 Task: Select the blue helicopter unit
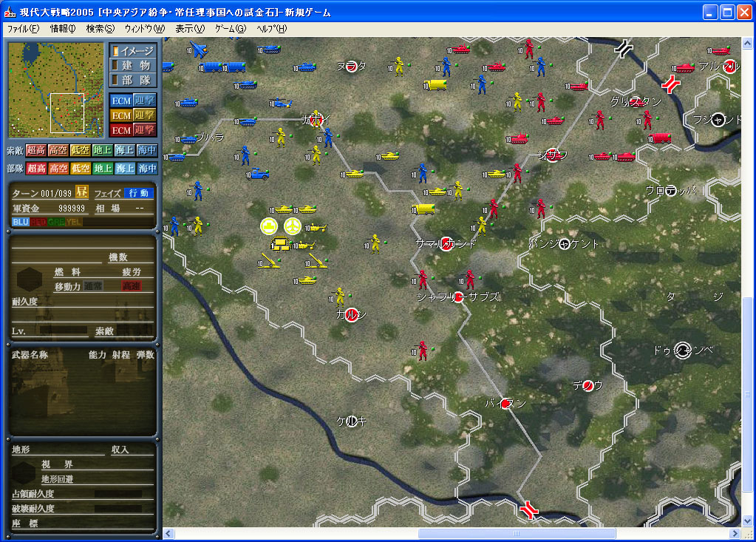(x=282, y=103)
